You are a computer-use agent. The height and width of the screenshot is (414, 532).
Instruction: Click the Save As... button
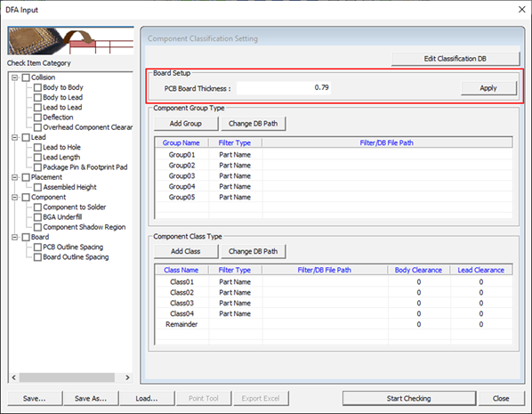click(x=91, y=398)
